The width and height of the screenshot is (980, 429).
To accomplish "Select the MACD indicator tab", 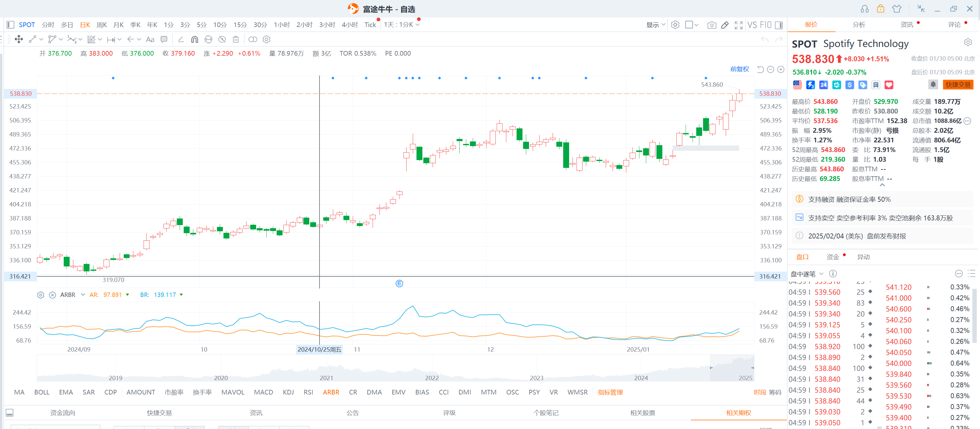I will tap(263, 392).
